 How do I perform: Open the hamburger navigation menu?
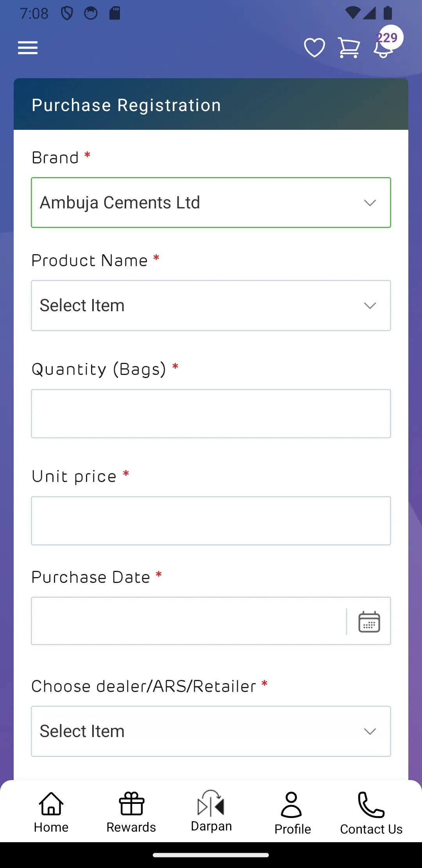[28, 48]
